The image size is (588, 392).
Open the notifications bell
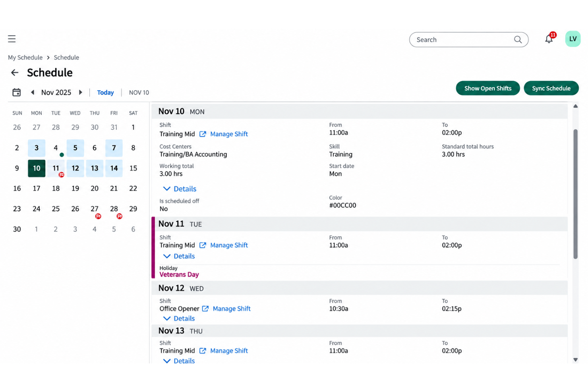(549, 39)
